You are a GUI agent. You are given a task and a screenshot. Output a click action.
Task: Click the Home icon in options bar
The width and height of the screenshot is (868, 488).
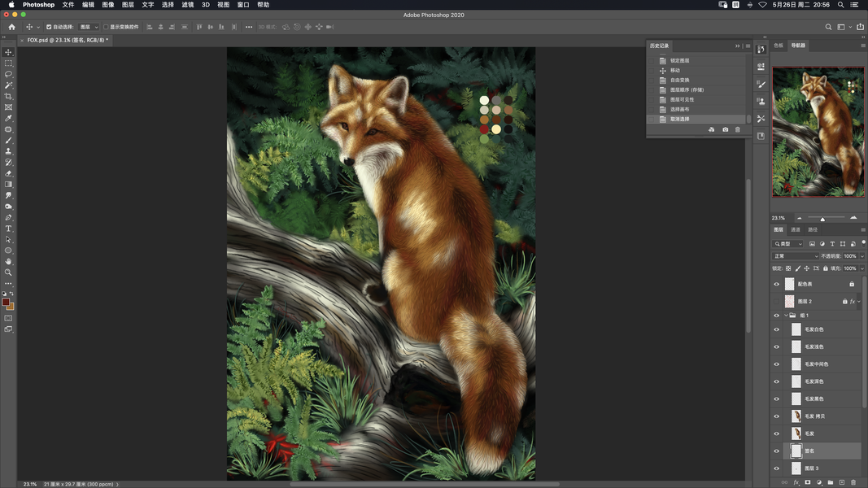[x=11, y=27]
